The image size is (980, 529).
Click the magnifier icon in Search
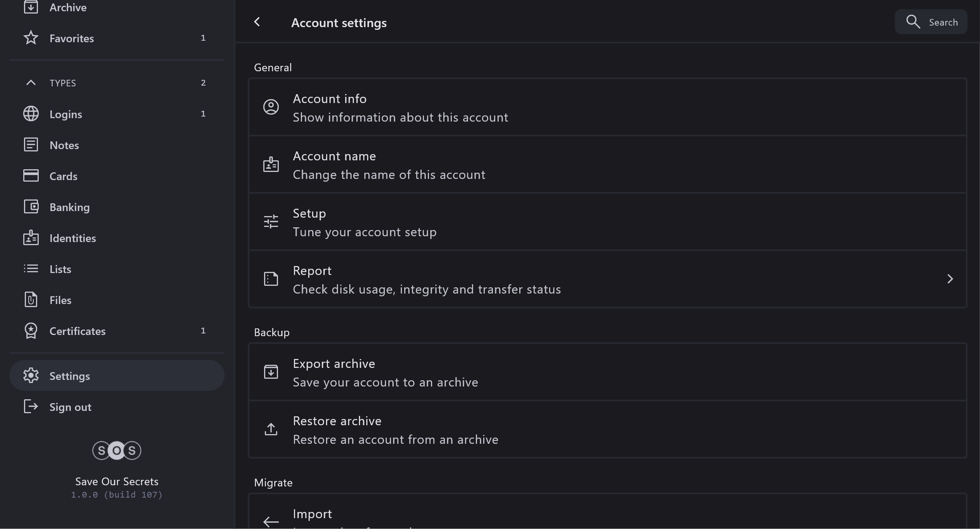click(x=913, y=22)
